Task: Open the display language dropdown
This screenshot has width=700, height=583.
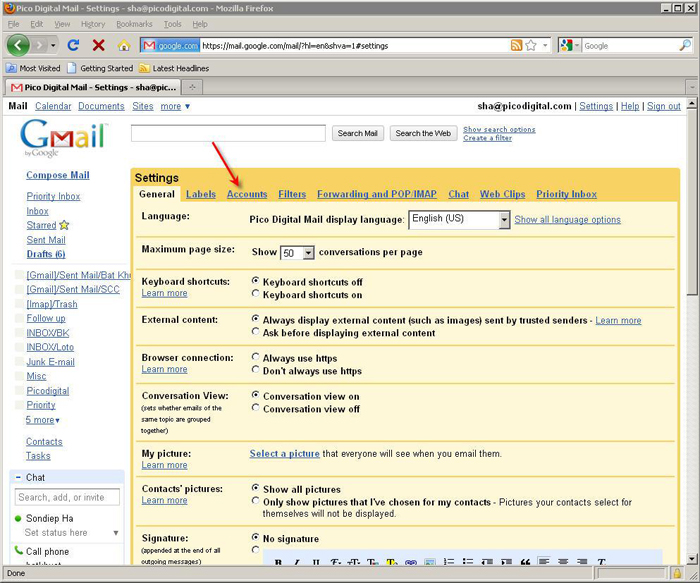Action: click(x=459, y=219)
